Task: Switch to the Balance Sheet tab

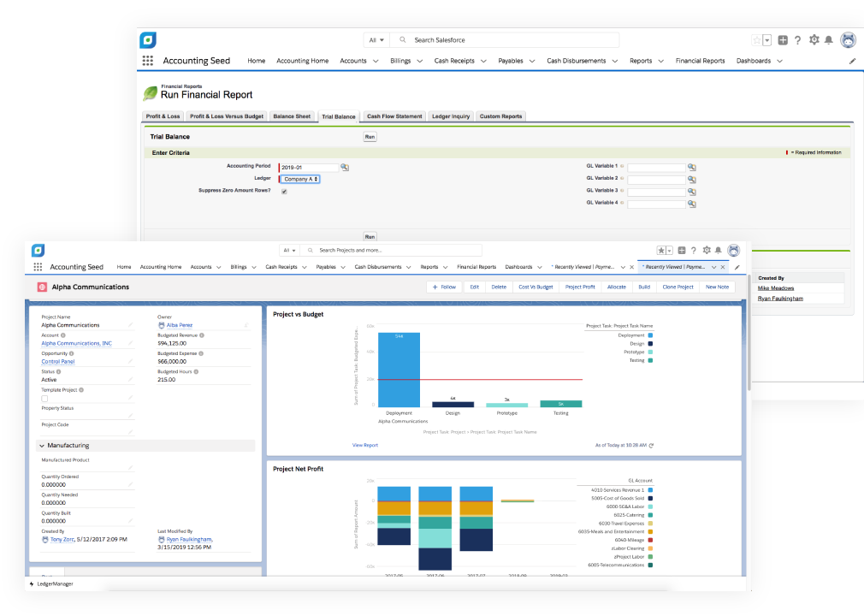Action: click(292, 116)
